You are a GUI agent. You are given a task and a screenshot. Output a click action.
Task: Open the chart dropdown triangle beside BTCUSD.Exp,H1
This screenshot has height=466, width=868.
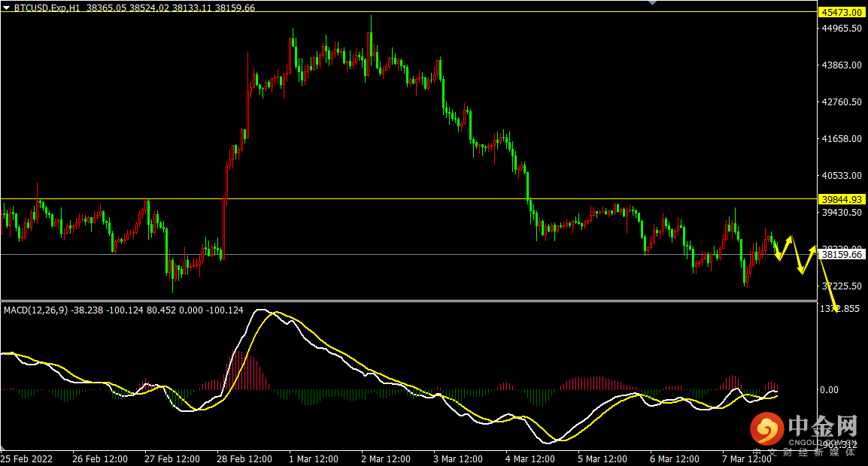tap(6, 7)
